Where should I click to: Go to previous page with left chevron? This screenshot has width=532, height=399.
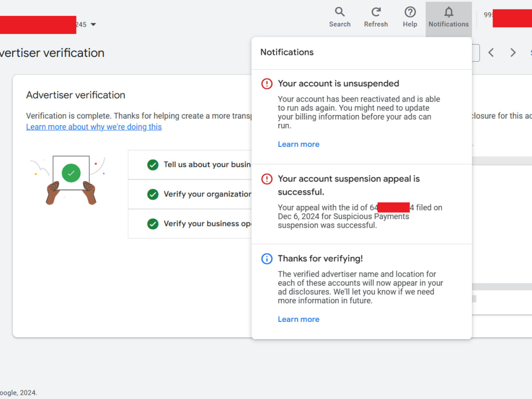point(491,53)
